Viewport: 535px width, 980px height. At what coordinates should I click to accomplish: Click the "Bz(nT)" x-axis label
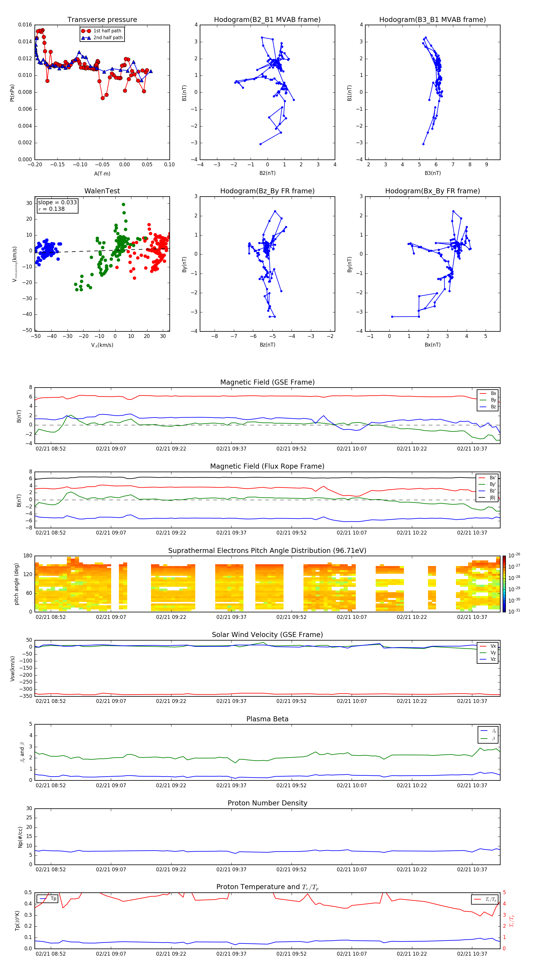coord(267,345)
